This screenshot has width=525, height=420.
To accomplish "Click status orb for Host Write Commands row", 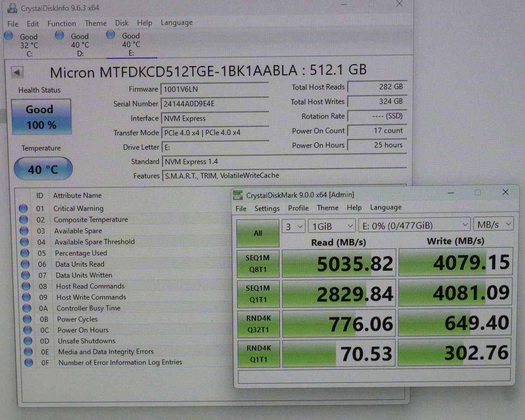I will pyautogui.click(x=26, y=297).
